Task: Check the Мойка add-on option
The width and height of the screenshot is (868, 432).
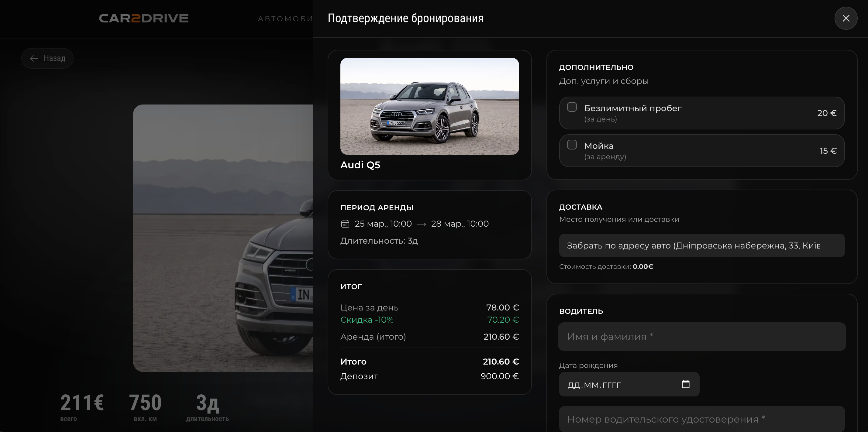Action: point(572,144)
